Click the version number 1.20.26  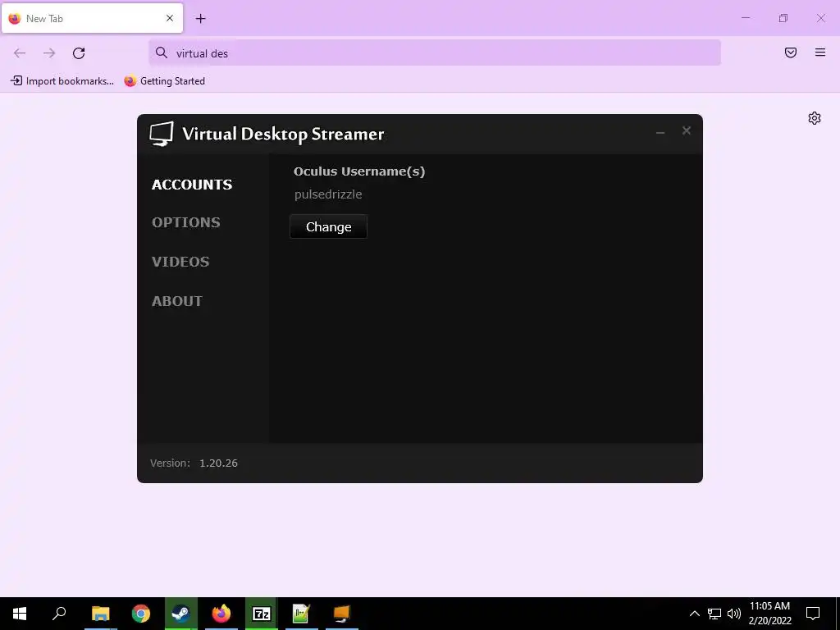tap(218, 463)
